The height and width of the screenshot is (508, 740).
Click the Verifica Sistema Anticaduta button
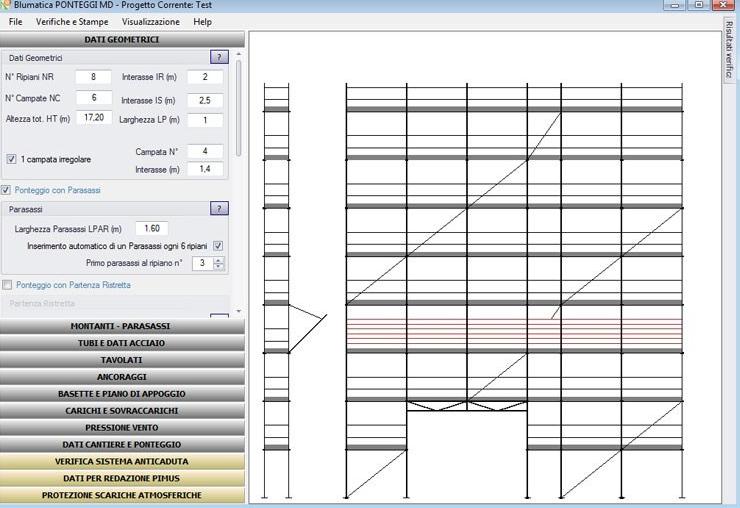pyautogui.click(x=121, y=462)
